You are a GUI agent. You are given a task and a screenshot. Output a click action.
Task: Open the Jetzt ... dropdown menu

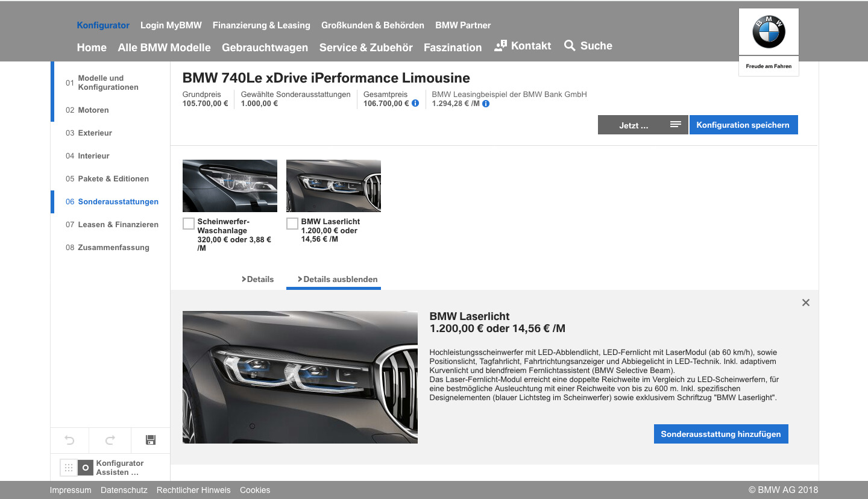643,125
